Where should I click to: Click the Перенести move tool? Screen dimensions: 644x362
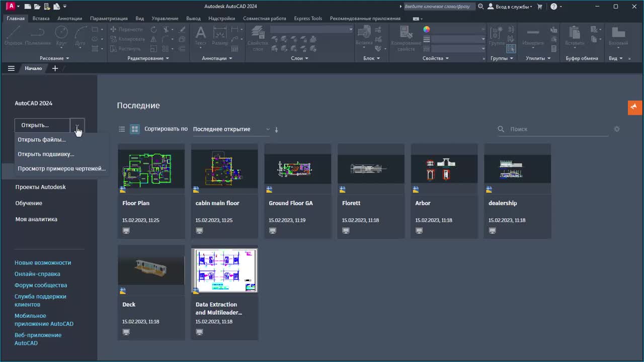point(126,30)
